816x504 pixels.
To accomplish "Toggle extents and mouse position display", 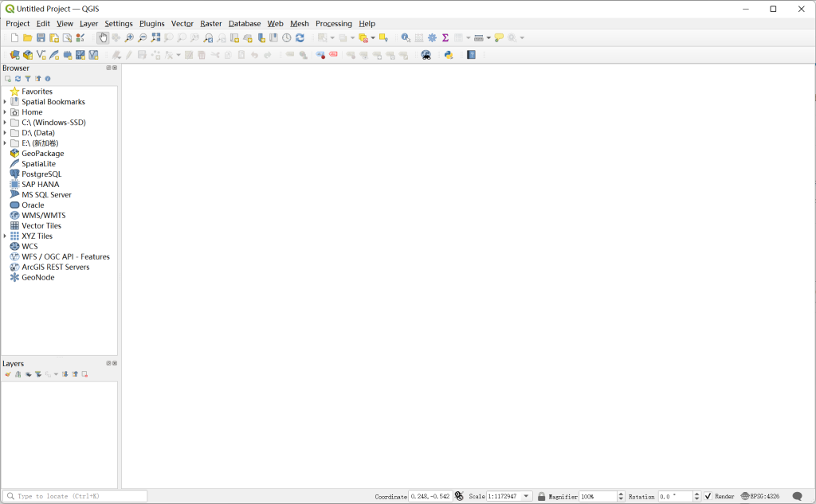I will 459,496.
